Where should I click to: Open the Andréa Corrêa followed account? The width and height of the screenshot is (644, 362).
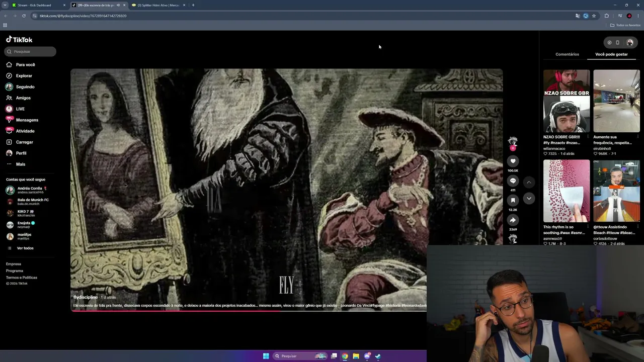(27, 190)
